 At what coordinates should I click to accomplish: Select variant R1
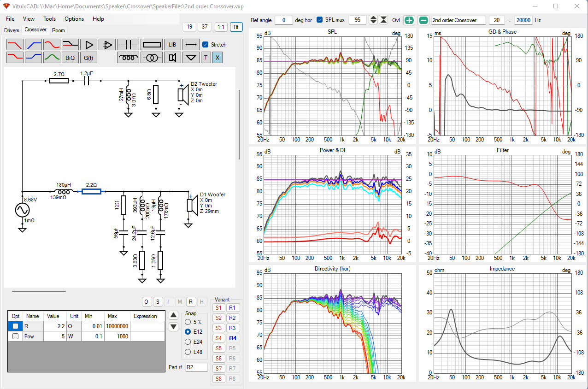click(x=232, y=308)
